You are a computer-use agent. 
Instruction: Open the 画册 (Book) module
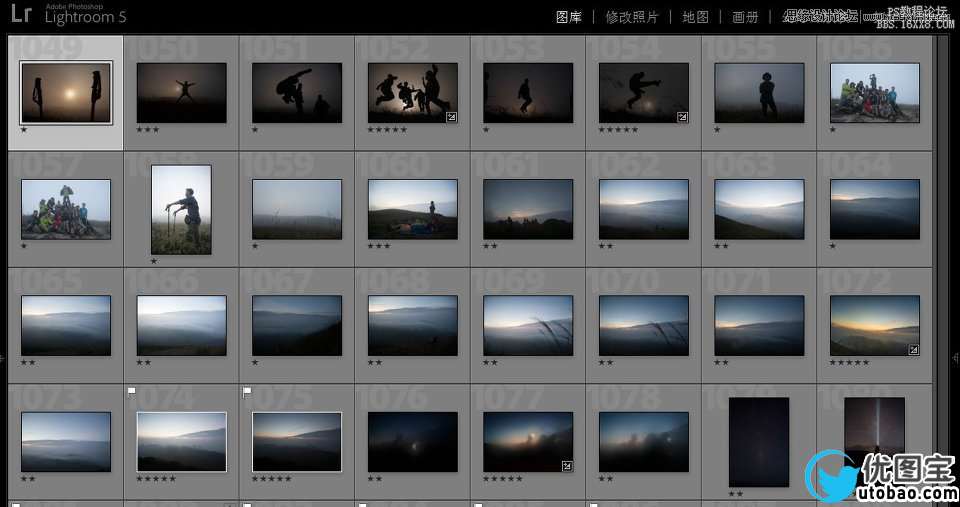[745, 17]
